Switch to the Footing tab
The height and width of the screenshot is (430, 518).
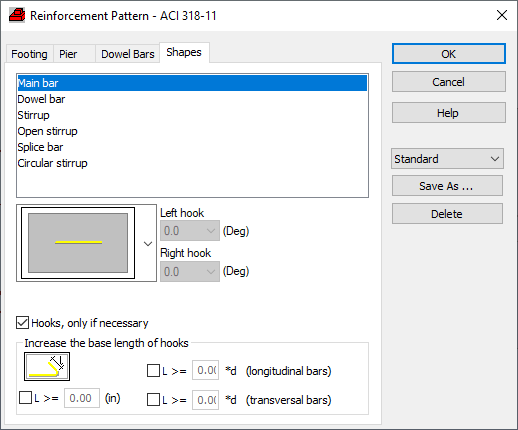click(29, 54)
